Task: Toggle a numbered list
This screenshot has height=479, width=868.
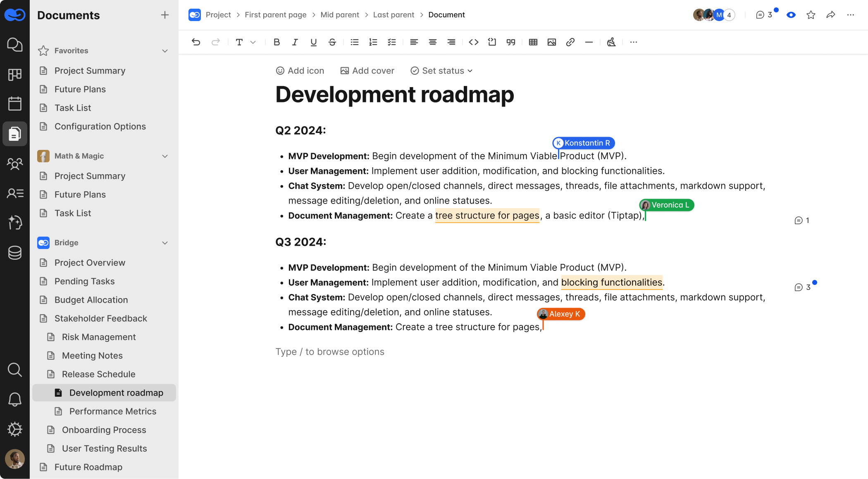Action: point(373,42)
